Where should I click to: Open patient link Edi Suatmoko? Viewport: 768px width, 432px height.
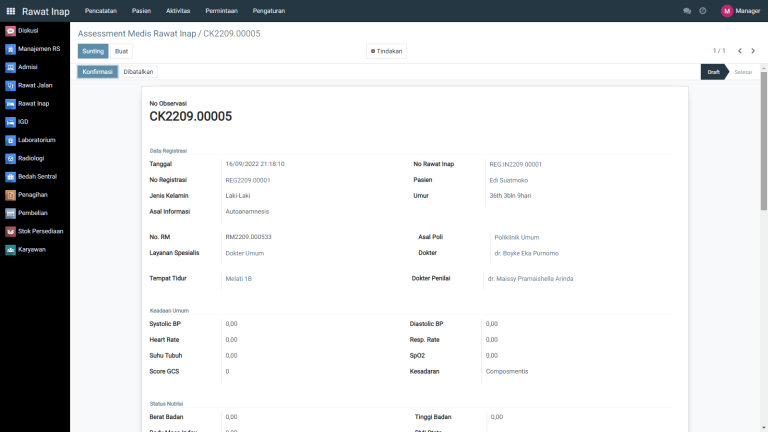[x=508, y=180]
